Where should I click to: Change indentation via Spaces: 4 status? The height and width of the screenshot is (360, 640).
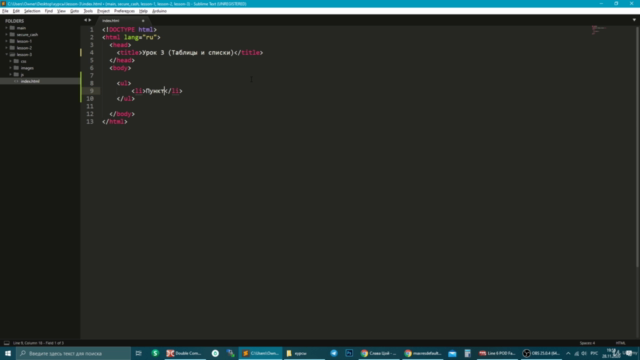pyautogui.click(x=587, y=343)
